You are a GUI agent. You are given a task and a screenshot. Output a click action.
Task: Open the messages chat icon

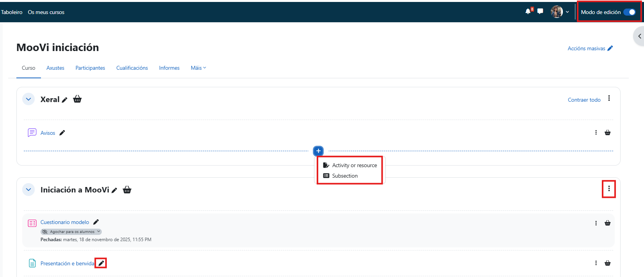coord(540,11)
